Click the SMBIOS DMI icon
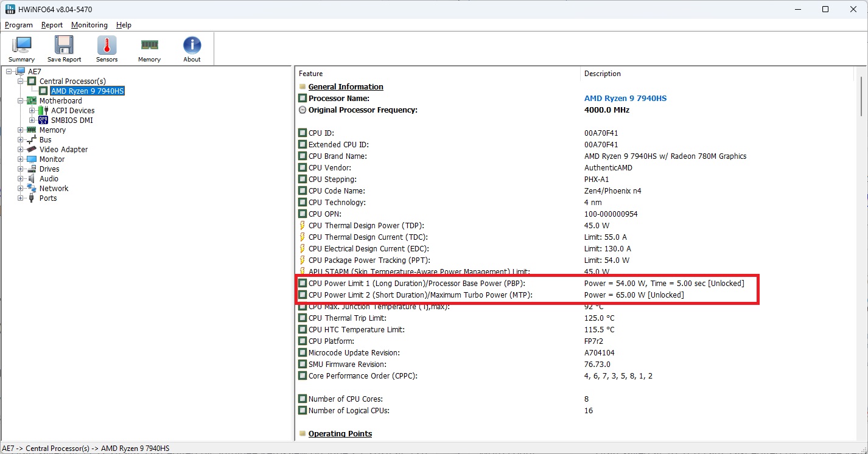This screenshot has height=454, width=868. pyautogui.click(x=43, y=120)
